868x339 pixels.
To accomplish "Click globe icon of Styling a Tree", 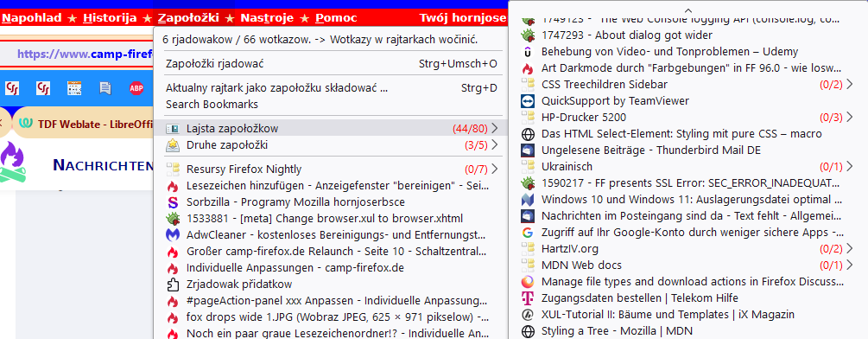I will tap(528, 331).
